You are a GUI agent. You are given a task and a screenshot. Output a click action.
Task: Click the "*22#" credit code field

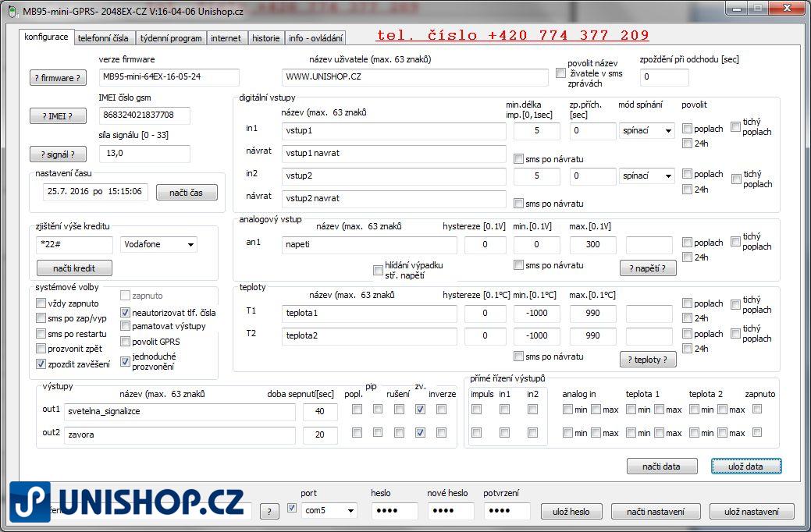coord(73,244)
